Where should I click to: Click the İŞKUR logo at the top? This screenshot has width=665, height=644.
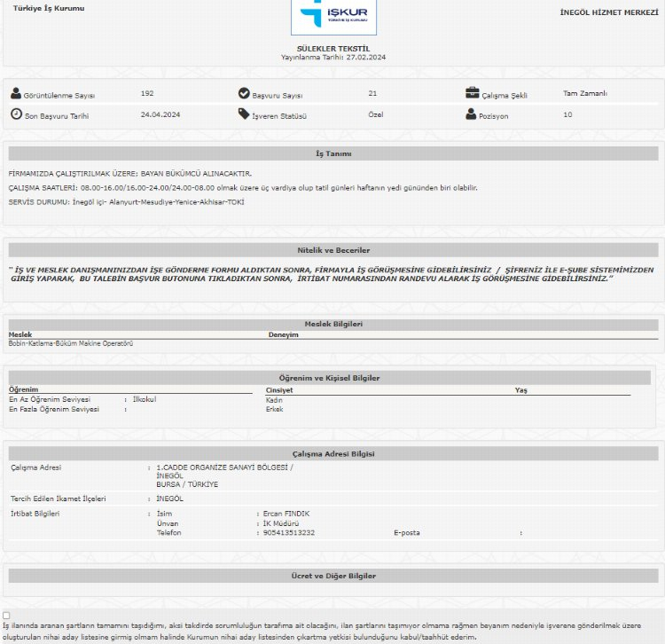(x=333, y=17)
